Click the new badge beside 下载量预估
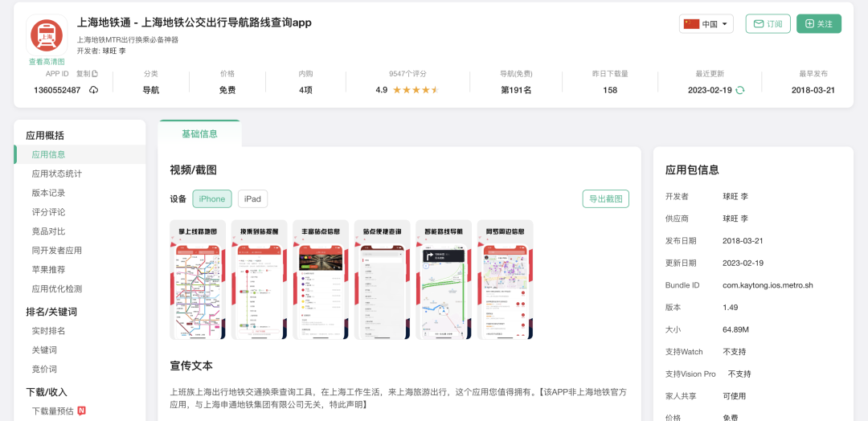This screenshot has height=421, width=868. (x=82, y=411)
